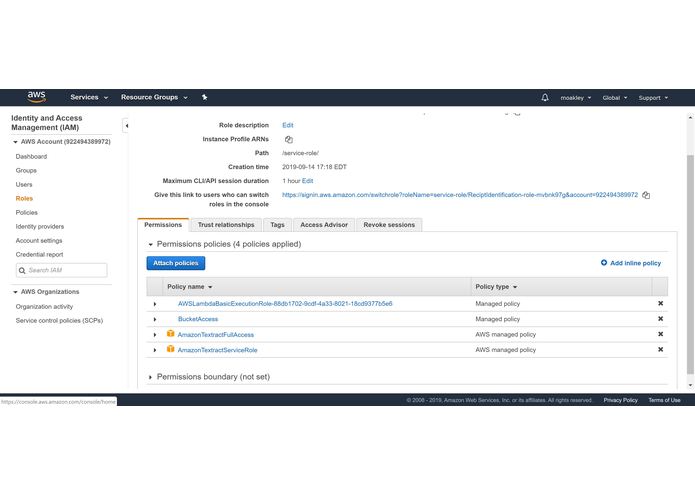Open the Support menu

pyautogui.click(x=653, y=97)
